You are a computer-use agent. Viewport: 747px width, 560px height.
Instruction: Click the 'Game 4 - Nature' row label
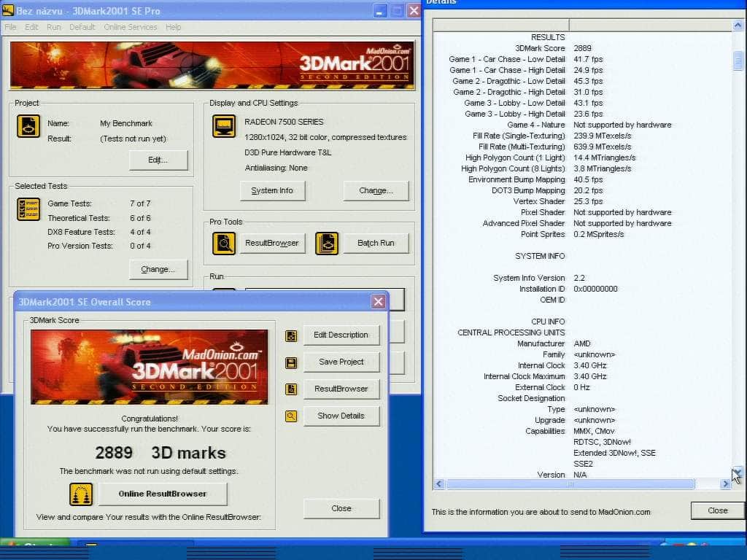(536, 125)
